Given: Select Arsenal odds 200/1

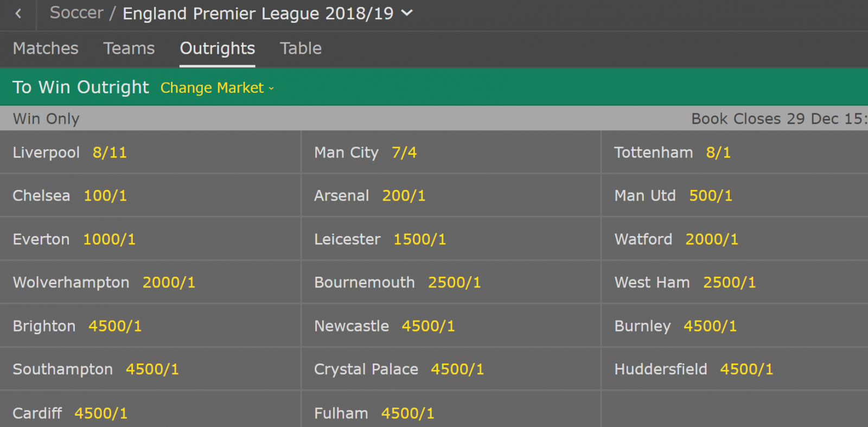Looking at the screenshot, I should tap(404, 196).
